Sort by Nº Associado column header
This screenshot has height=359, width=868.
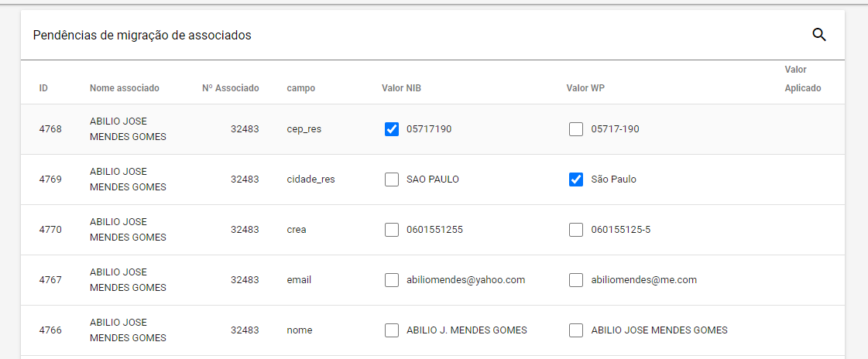coord(230,88)
